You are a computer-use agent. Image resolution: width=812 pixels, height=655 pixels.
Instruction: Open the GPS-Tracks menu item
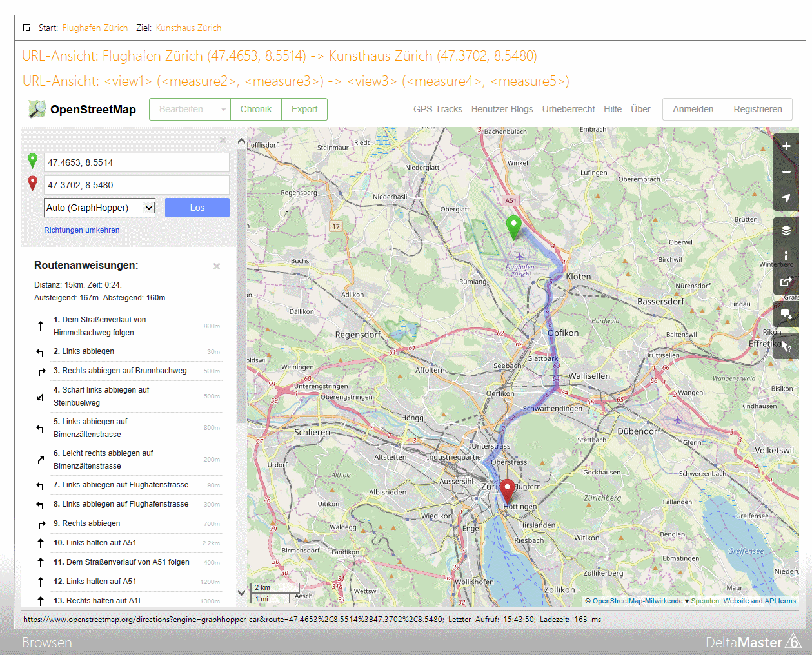click(x=438, y=110)
